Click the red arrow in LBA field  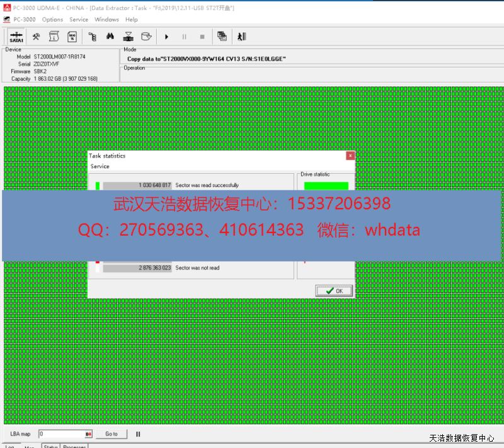click(x=88, y=434)
